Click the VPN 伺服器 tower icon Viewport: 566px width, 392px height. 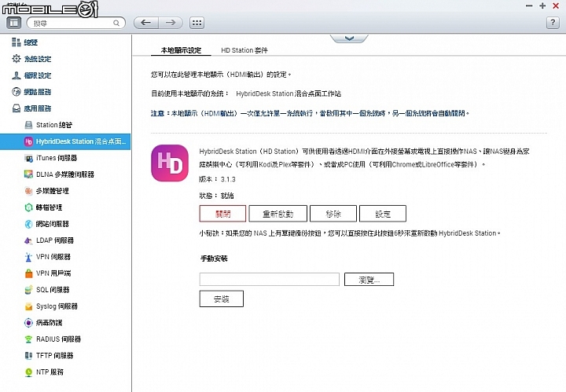(x=28, y=257)
